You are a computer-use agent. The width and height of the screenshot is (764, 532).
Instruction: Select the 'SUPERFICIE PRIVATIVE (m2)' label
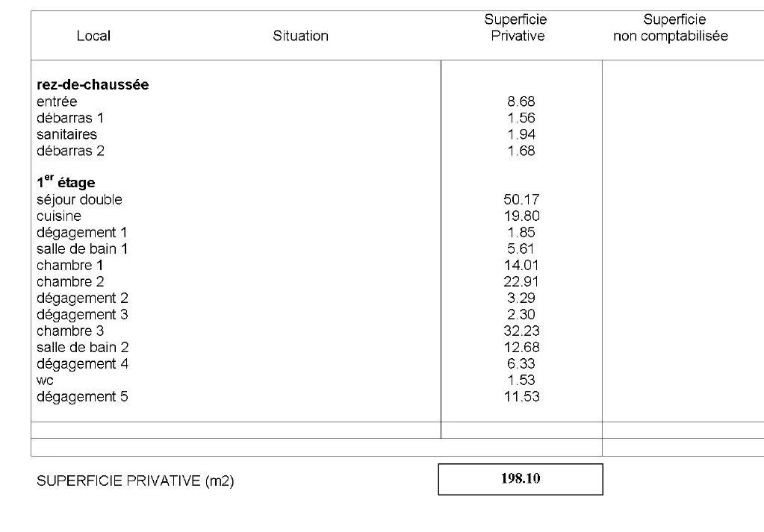[x=135, y=481]
